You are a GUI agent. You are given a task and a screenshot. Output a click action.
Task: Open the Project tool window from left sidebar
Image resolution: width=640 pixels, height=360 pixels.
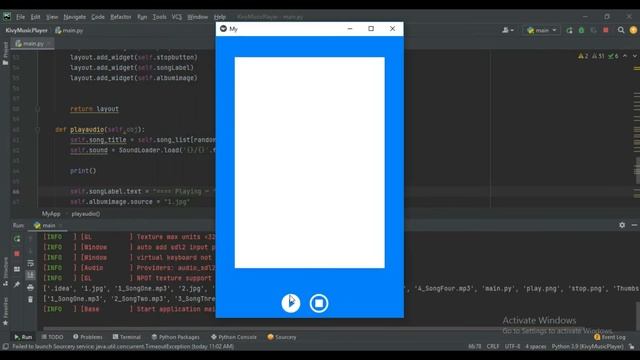click(5, 53)
